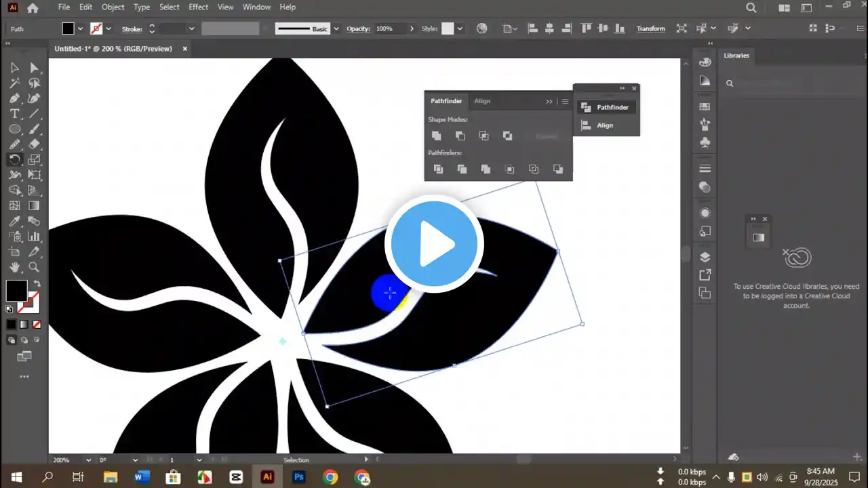Screen dimensions: 868x488
Task: Switch to the Align tab in Pathfinder panel
Action: [x=482, y=100]
